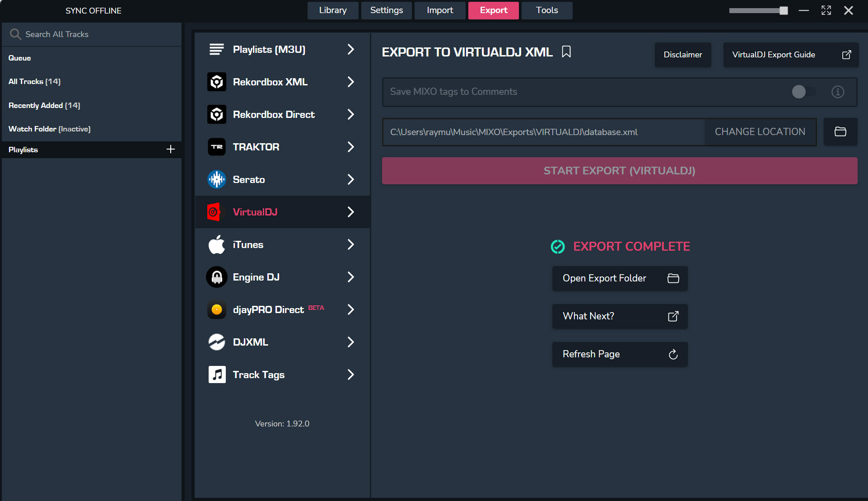Screen dimensions: 868x501
Task: Expand Playlists (M3U) export chevron
Action: 351,49
